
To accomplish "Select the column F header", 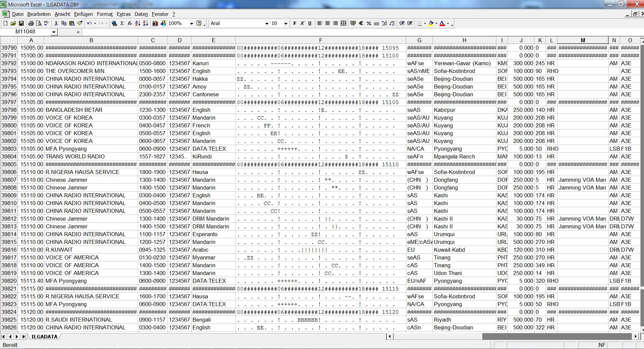I will [x=320, y=40].
